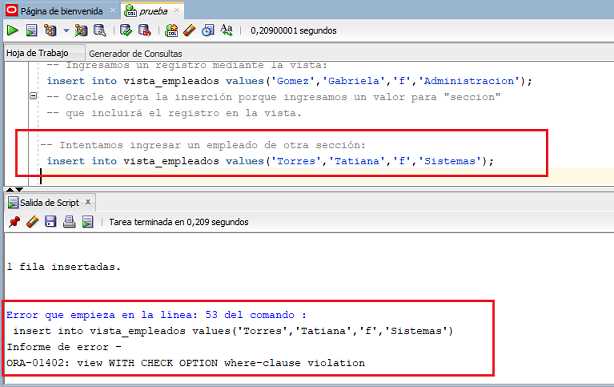The image size is (614, 387).
Task: Collapse the comment block fold marker
Action: pyautogui.click(x=34, y=95)
